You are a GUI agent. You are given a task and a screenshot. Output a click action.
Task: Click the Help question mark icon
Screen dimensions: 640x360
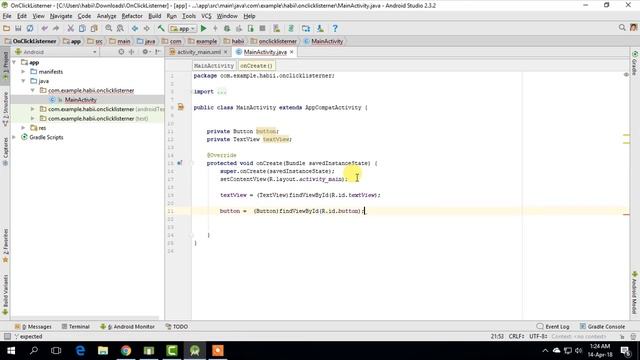(335, 29)
